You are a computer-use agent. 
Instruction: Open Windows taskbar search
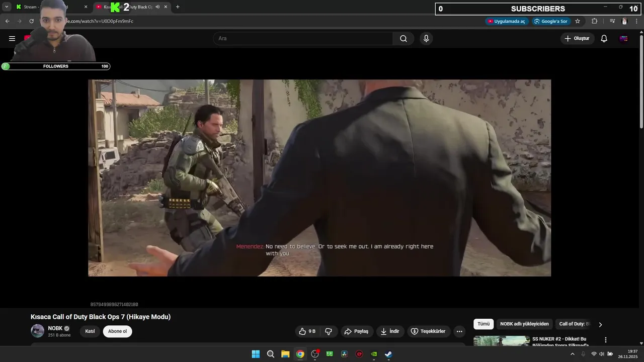point(271,354)
